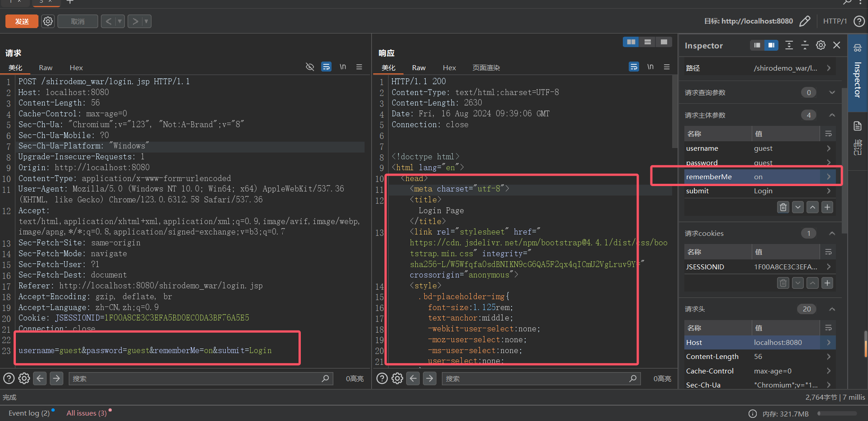Select JSESSIONID cookie row
Screen dimensions: 868x421
tap(760, 267)
